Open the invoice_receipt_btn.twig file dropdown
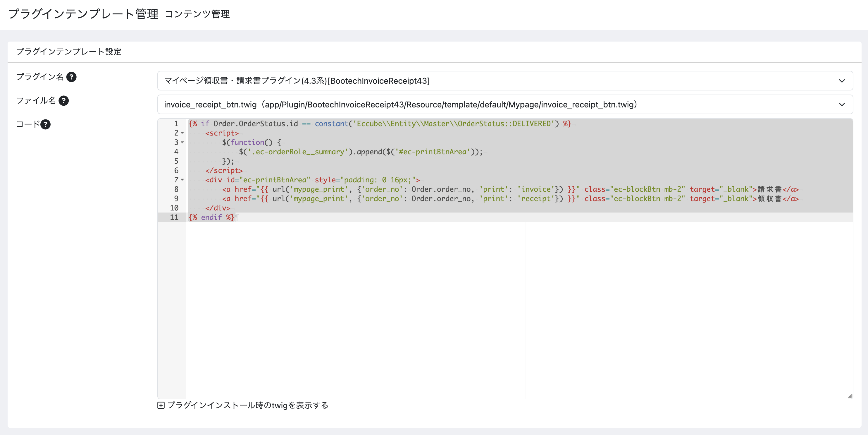Screen dimensions: 868x435 tap(505, 105)
